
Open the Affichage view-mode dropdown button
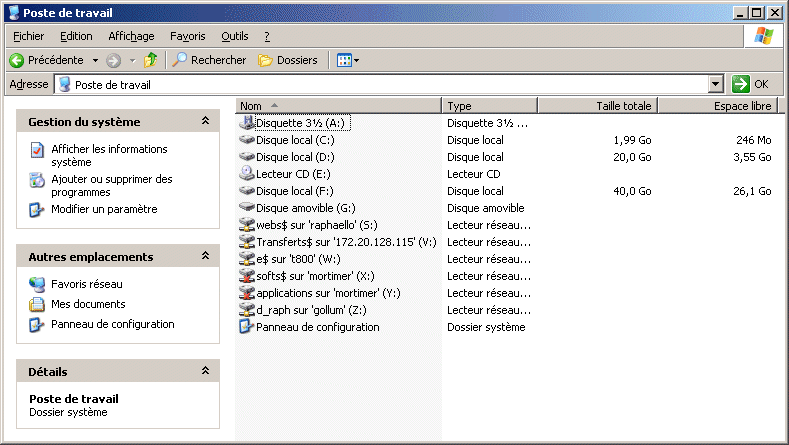[348, 60]
